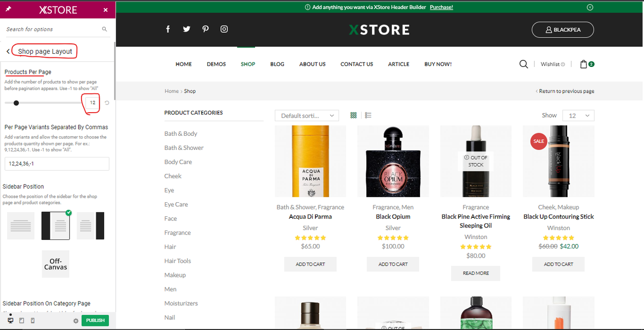Viewport: 644px width, 330px height.
Task: Add Black Opium to cart
Action: pos(393,264)
